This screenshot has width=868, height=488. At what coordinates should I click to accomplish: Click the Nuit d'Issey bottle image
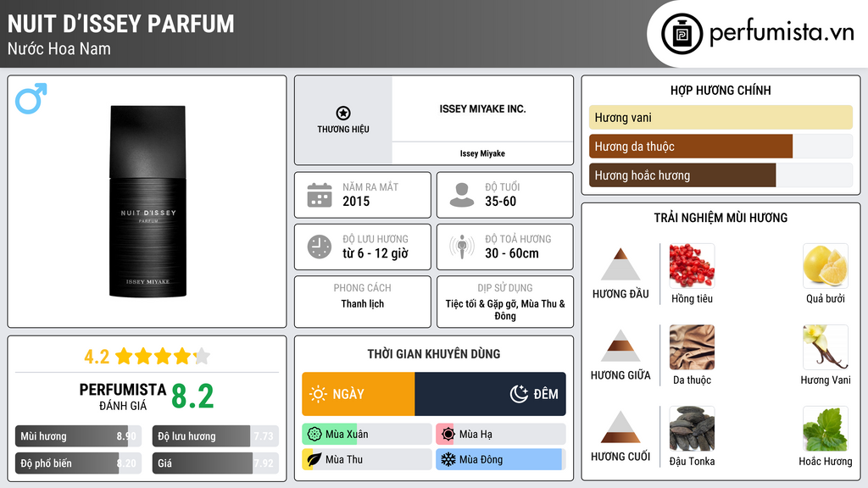tap(147, 201)
